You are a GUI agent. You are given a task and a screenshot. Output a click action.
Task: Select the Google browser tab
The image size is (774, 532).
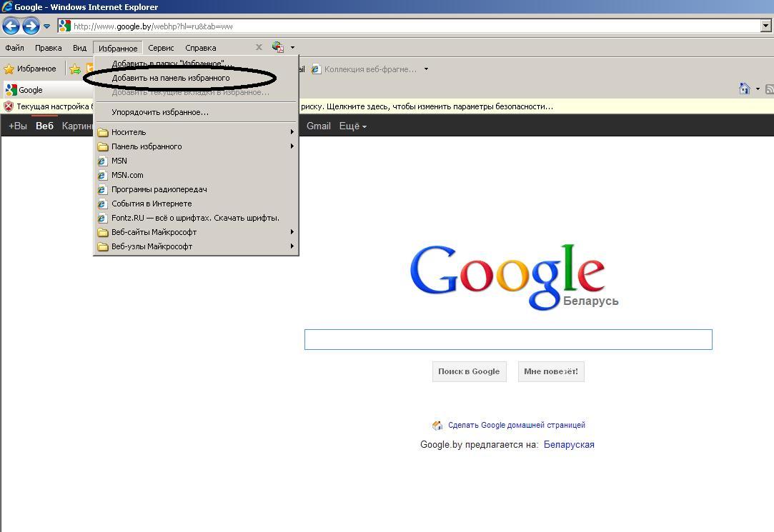48,90
